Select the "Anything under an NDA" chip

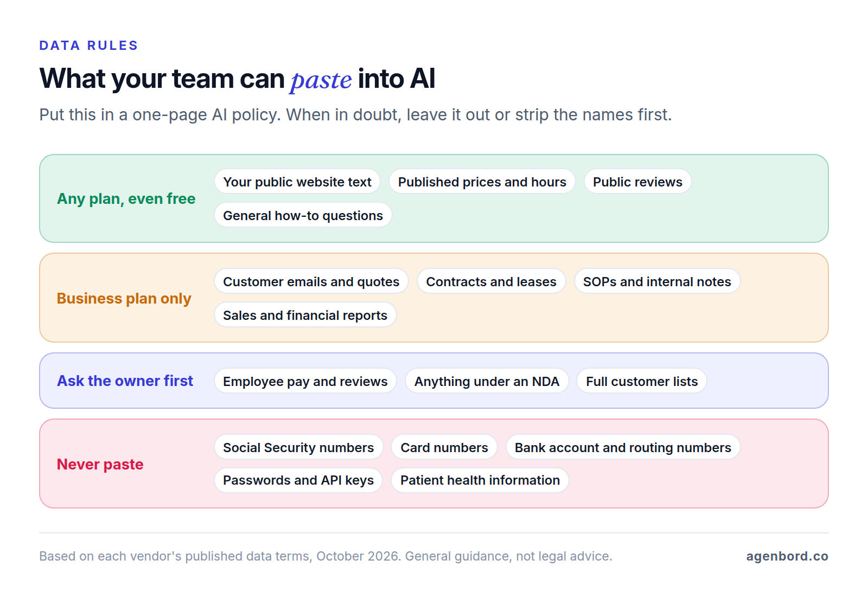(x=487, y=381)
